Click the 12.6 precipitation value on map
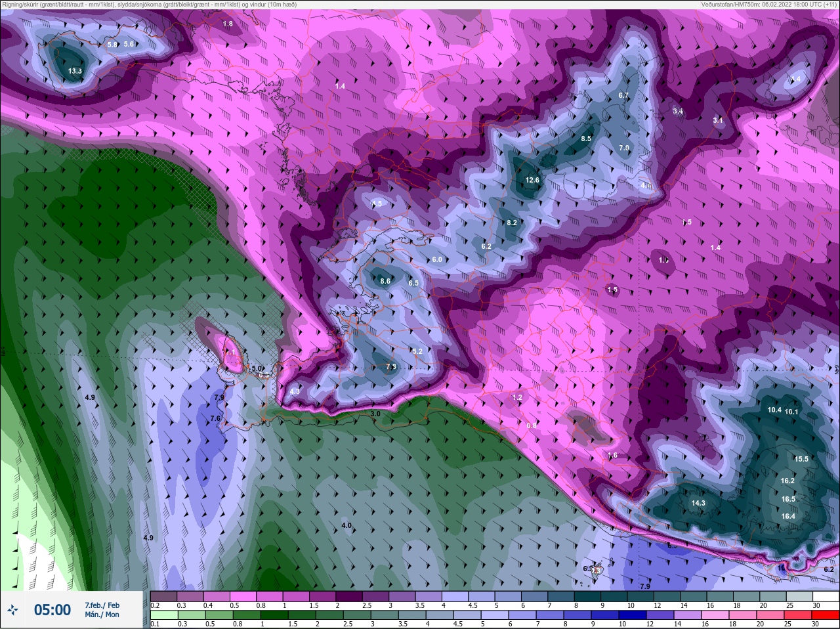 (532, 180)
